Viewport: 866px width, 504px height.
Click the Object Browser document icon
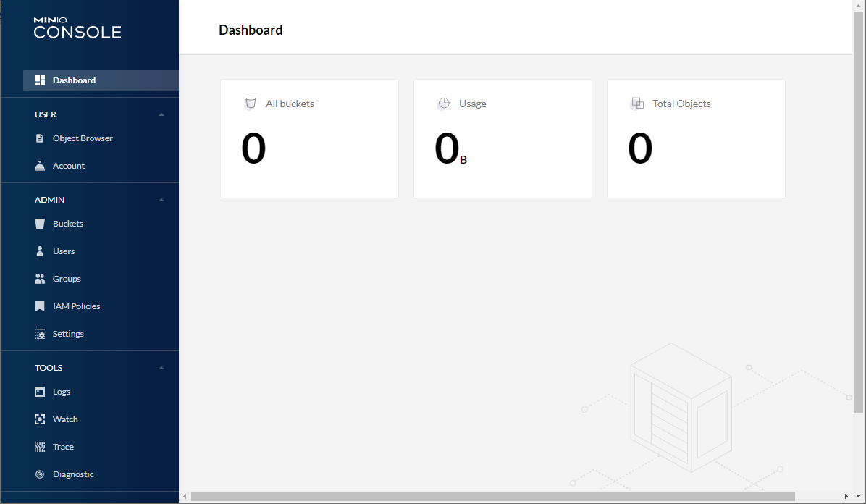[40, 138]
